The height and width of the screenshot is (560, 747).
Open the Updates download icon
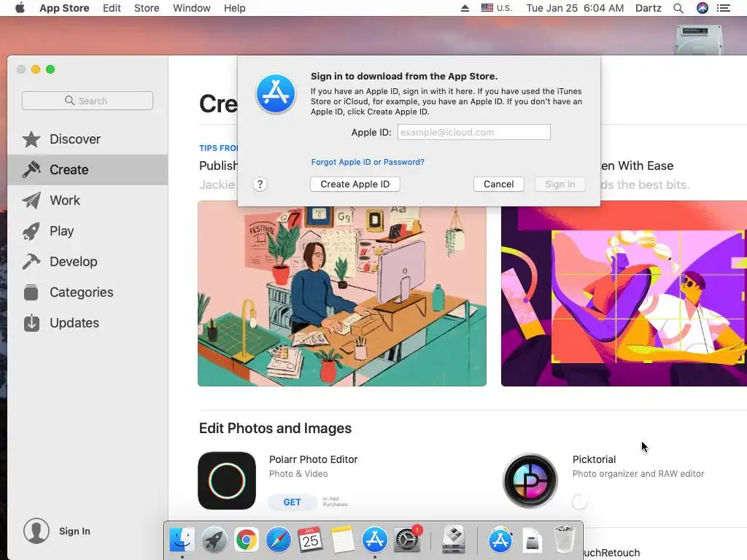click(x=31, y=323)
